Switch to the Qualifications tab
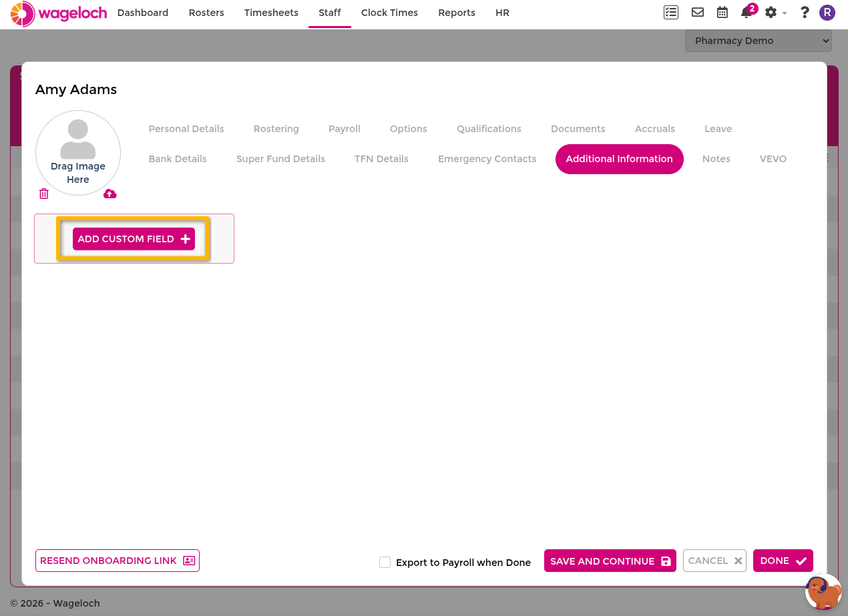Viewport: 848px width, 616px height. (x=489, y=129)
